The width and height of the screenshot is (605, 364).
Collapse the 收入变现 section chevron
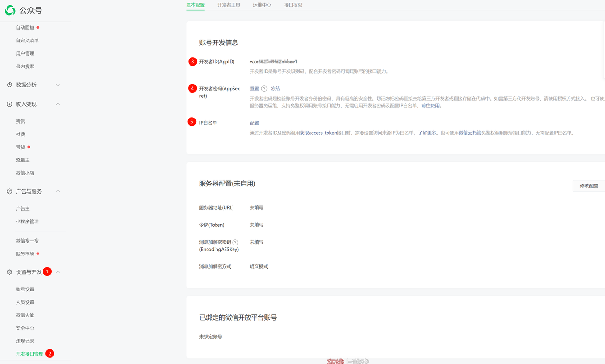[58, 104]
